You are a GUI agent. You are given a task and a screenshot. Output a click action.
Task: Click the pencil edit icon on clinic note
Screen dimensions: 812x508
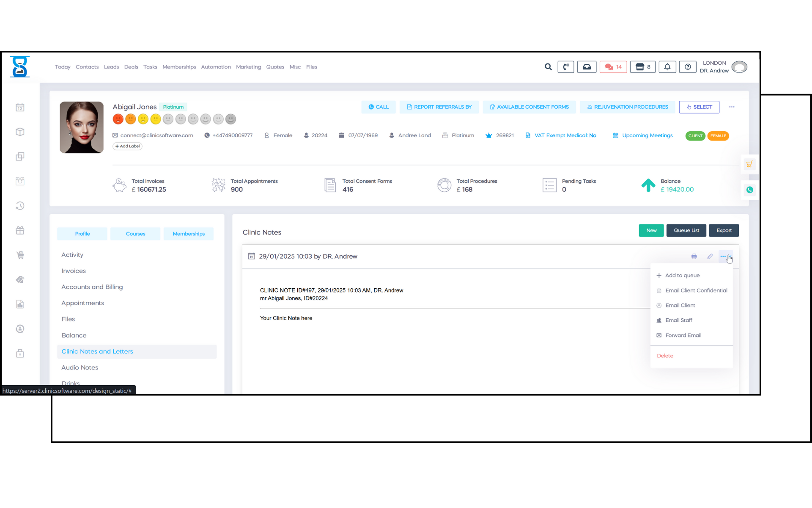[x=710, y=257]
